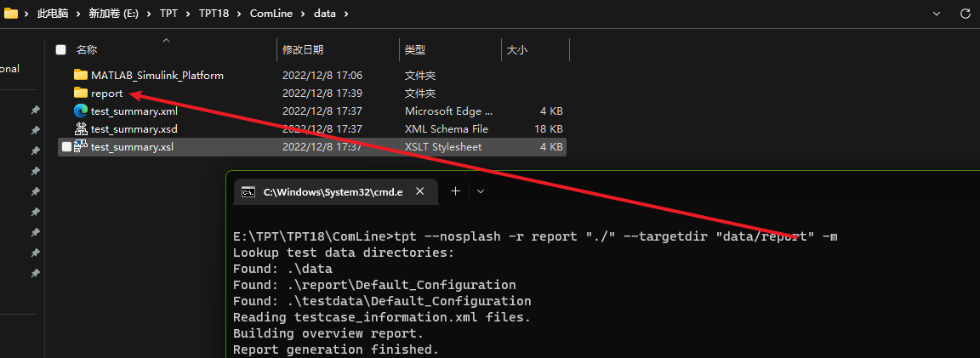Toggle the select-all checkbox in the header
This screenshot has width=980, height=358.
(x=60, y=50)
